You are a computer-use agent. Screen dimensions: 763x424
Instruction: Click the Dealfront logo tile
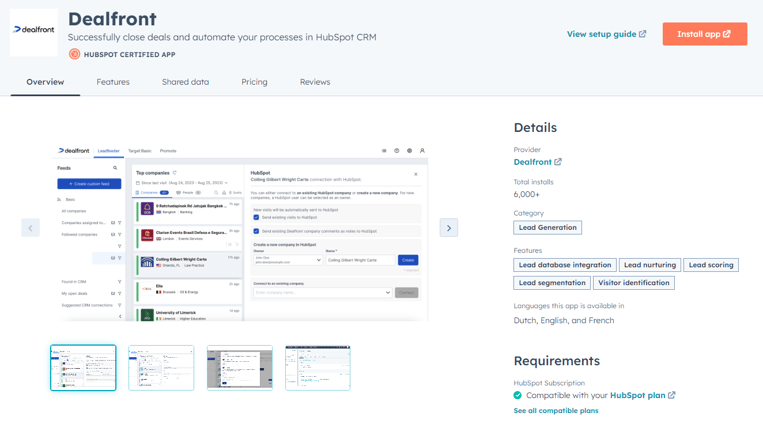(x=34, y=32)
